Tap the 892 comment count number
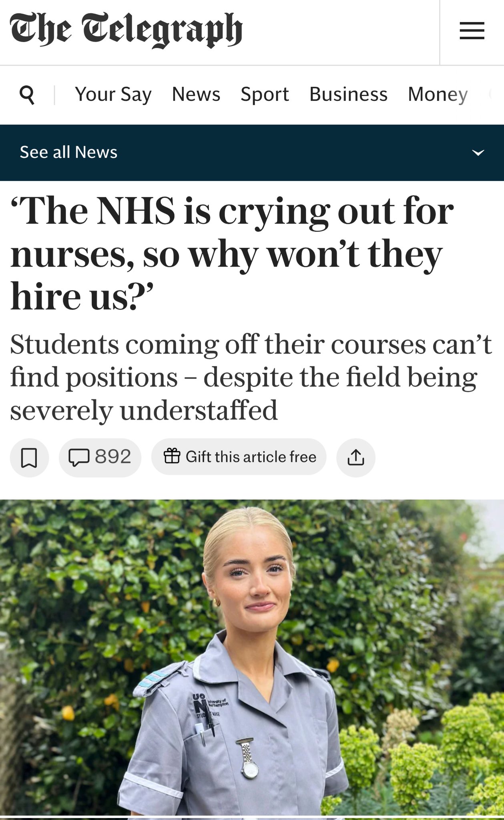The width and height of the screenshot is (504, 820). click(113, 457)
